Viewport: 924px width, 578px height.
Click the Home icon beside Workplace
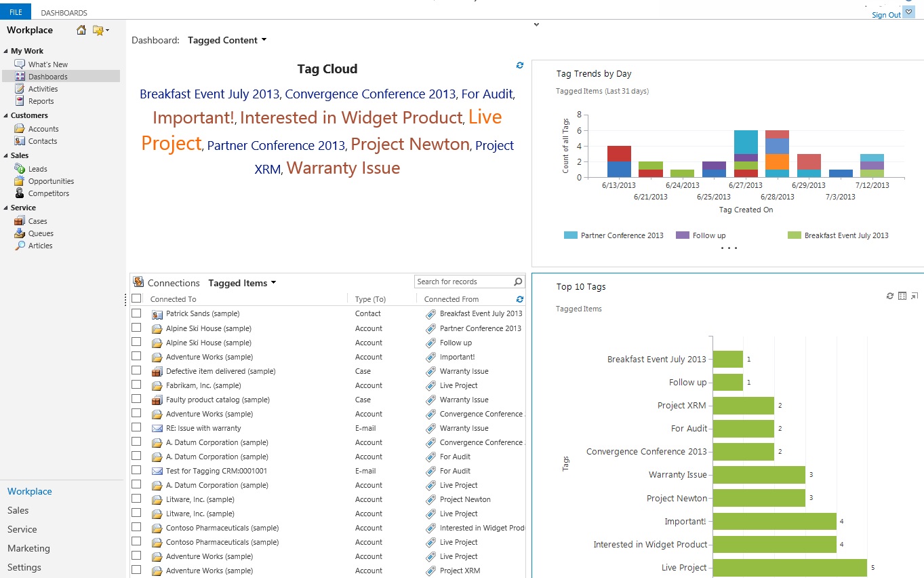pos(81,30)
